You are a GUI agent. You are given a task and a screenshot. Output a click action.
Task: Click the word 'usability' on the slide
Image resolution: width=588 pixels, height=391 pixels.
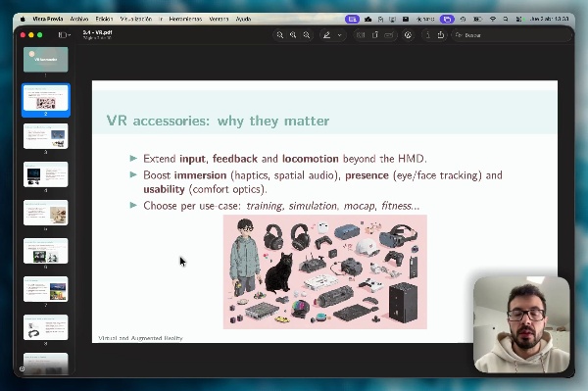tap(164, 189)
